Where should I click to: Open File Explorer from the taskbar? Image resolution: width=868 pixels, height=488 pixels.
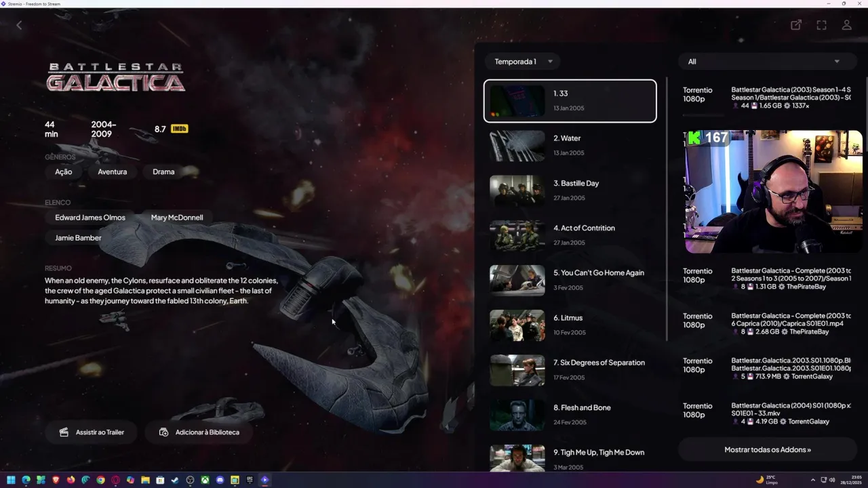(x=145, y=480)
